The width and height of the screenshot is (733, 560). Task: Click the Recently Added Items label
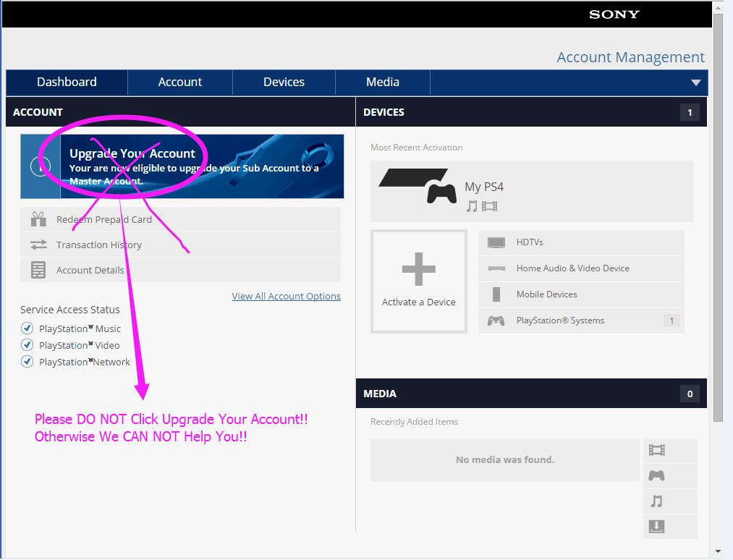[414, 422]
